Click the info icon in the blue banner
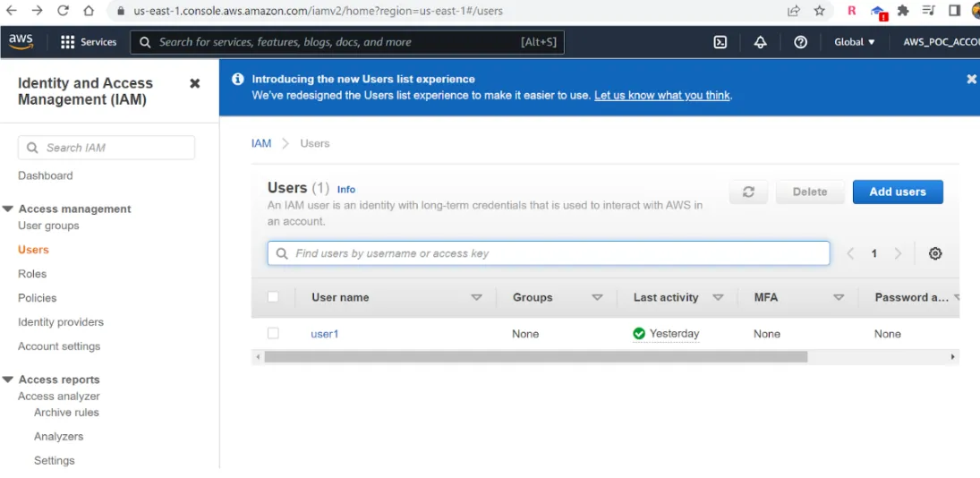The image size is (980, 478). (x=237, y=80)
